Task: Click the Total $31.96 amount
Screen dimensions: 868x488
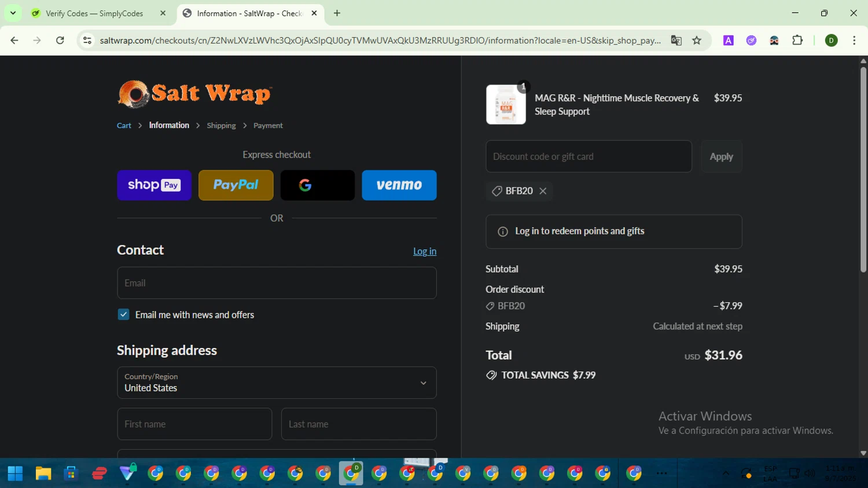Action: [723, 355]
